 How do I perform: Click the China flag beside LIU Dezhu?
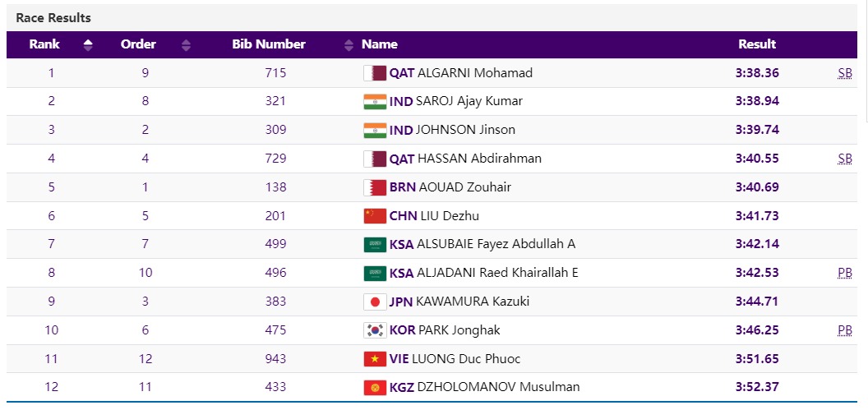[x=375, y=216]
